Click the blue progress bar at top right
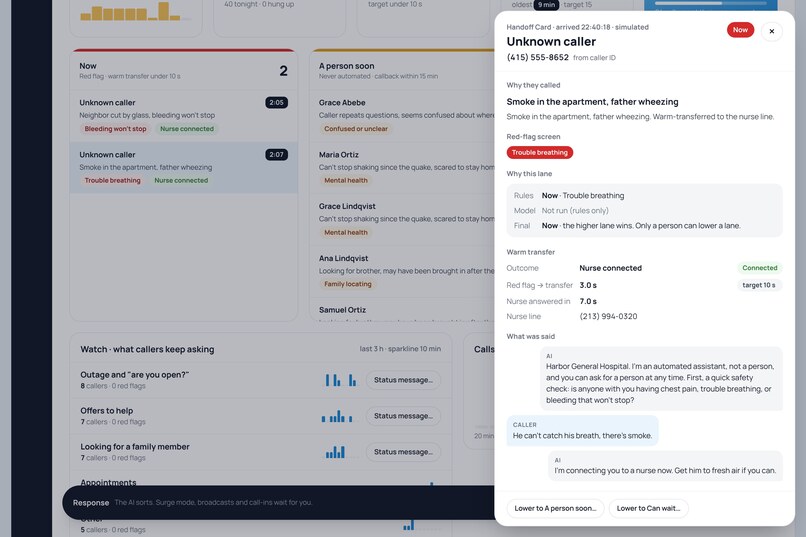Screen dimensions: 806x537 711,4
